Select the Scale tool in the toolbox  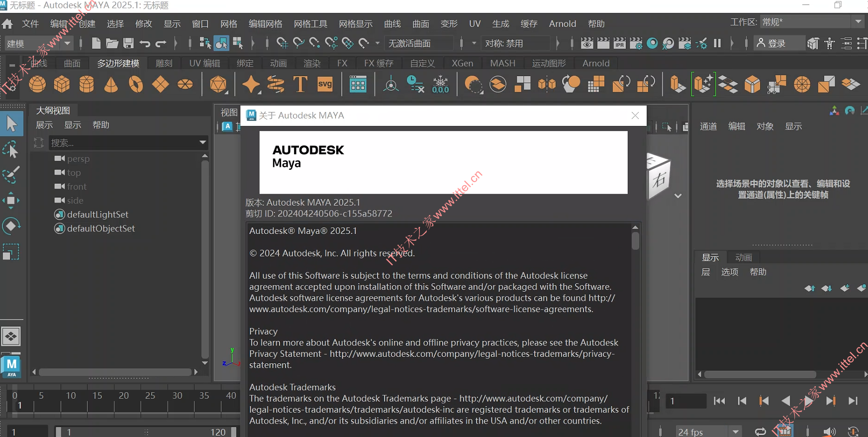click(11, 252)
